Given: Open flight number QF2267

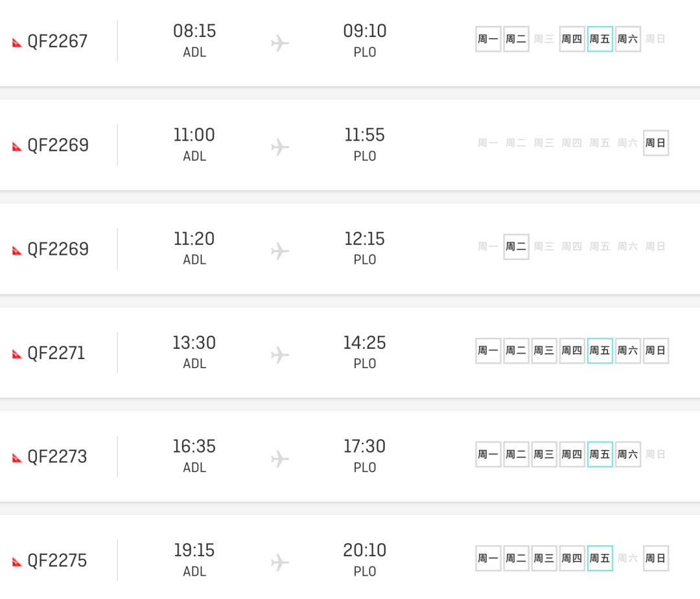Looking at the screenshot, I should (57, 41).
